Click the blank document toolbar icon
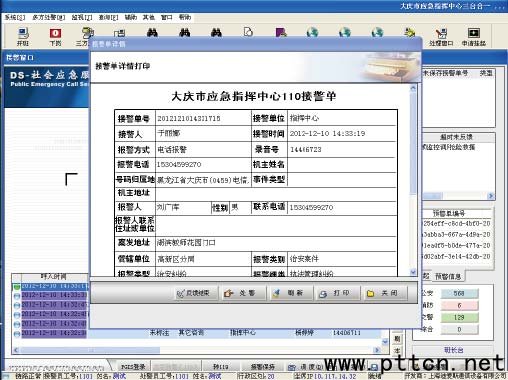This screenshot has width=508, height=380. (x=248, y=32)
